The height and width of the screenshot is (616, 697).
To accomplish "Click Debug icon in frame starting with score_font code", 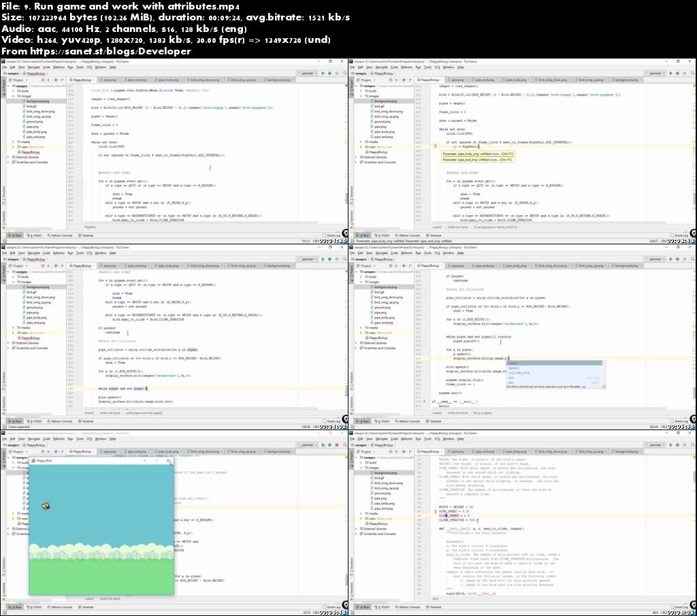I will pyautogui.click(x=330, y=73).
